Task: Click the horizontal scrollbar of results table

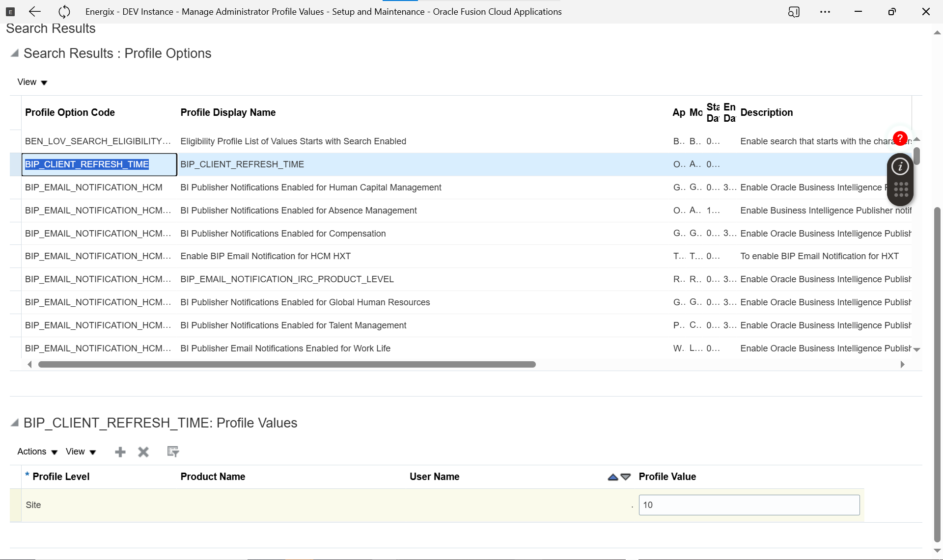Action: [287, 365]
